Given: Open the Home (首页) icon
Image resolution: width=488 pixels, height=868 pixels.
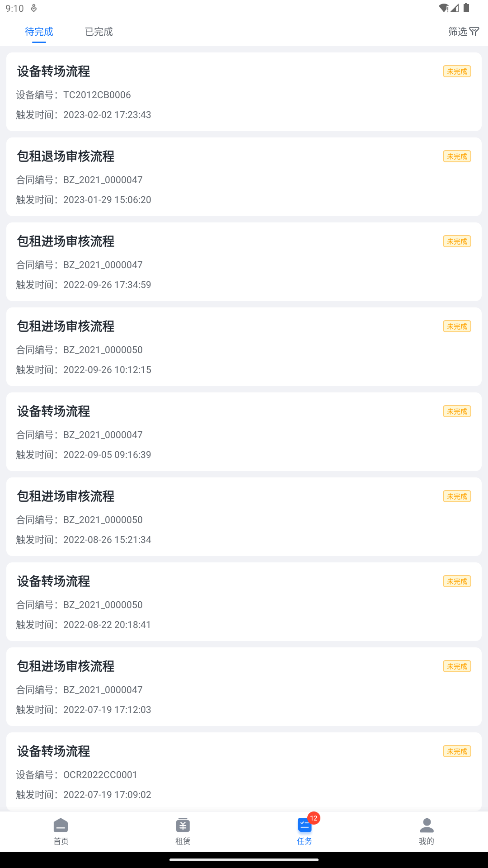Looking at the screenshot, I should [61, 826].
